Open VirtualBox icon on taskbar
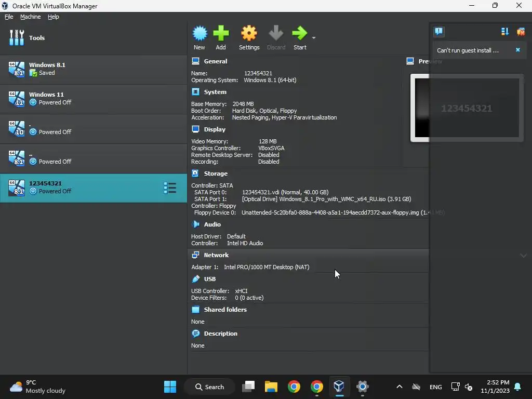The image size is (532, 399). (x=339, y=387)
